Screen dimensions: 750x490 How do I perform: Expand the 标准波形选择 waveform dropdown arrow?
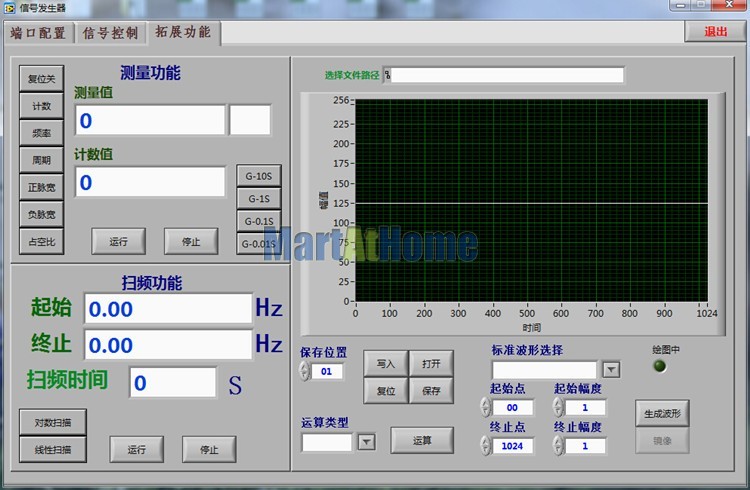pos(610,370)
